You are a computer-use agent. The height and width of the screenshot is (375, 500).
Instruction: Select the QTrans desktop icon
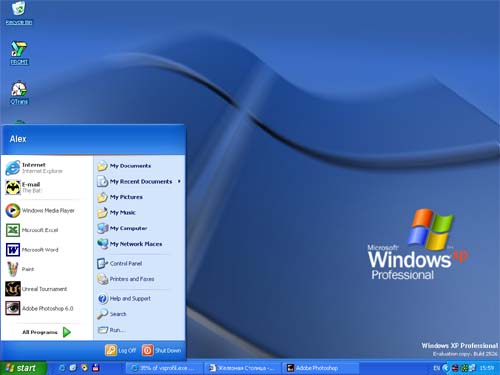[x=19, y=93]
